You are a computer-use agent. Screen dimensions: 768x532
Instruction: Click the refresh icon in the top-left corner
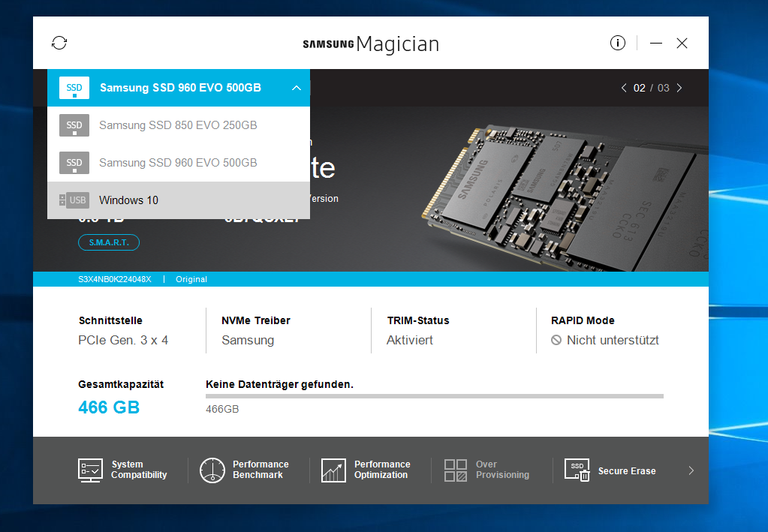click(x=59, y=43)
